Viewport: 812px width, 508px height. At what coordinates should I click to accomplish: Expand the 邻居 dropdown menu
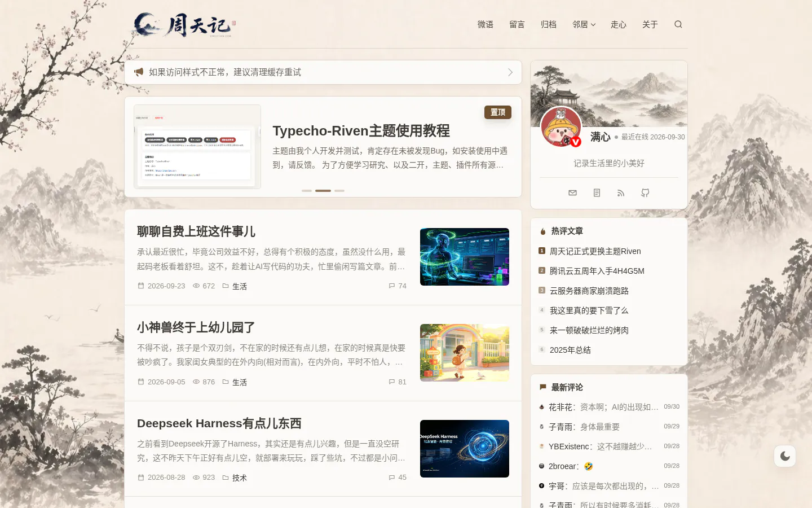[584, 24]
